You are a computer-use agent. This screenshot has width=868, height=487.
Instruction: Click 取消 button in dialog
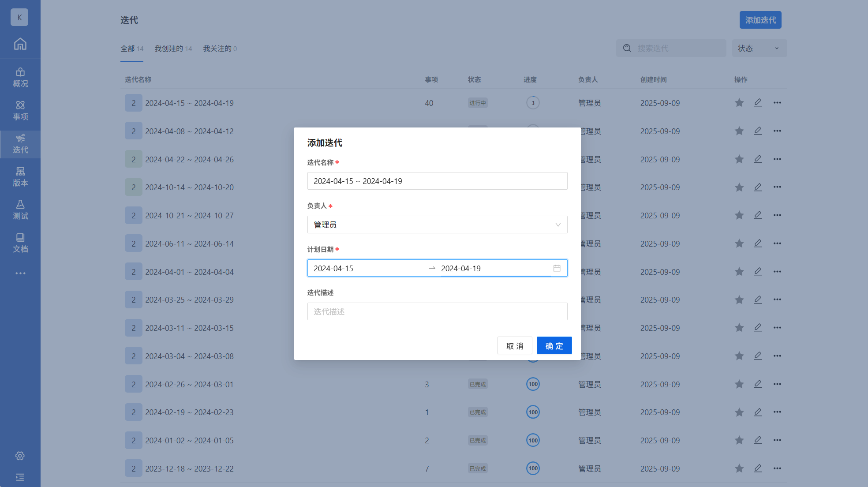pyautogui.click(x=515, y=346)
